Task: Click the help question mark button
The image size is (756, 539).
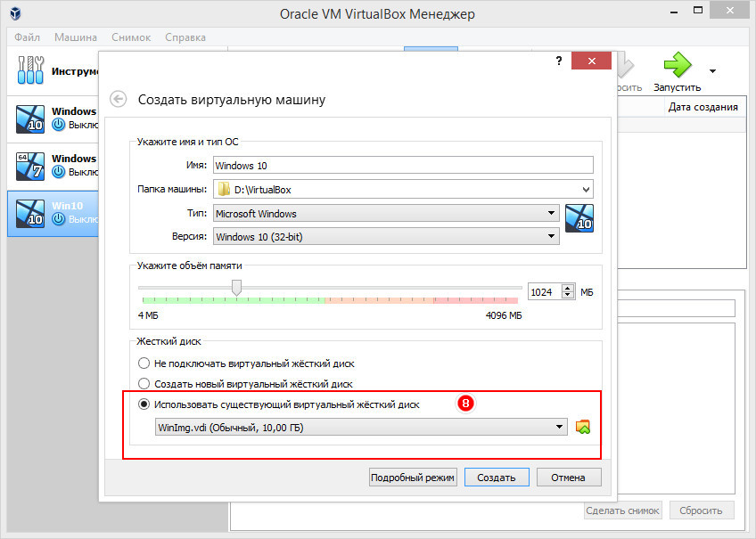Action: tap(559, 61)
